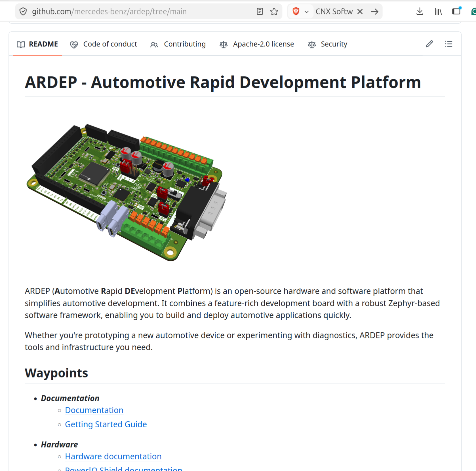Click the Code of conduct heart icon
The width and height of the screenshot is (476, 471).
(74, 45)
